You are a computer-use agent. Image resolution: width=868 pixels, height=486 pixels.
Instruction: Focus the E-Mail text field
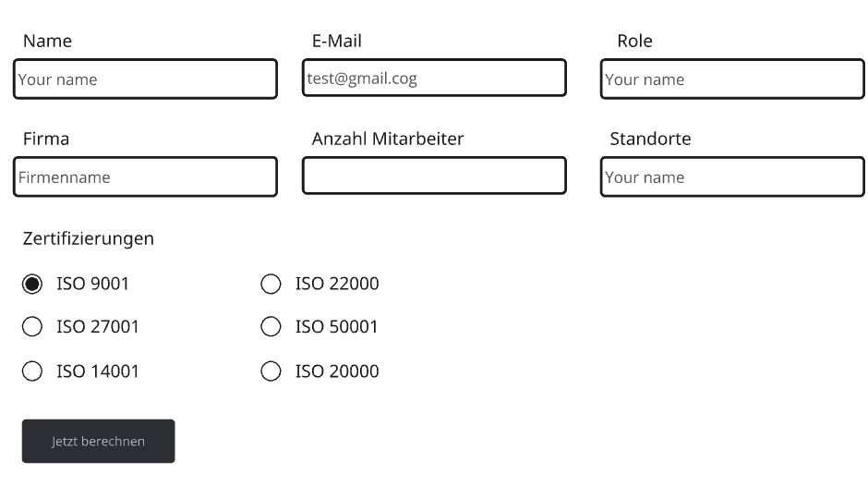434,79
